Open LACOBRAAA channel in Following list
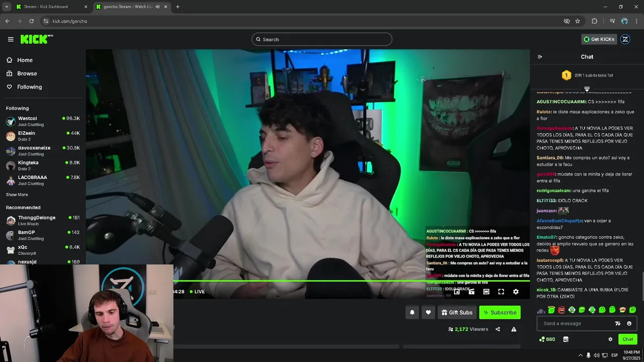 coord(43,180)
